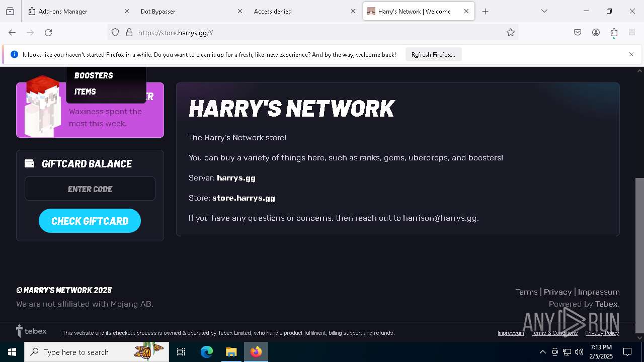Select Items in dropdown menu
Viewport: 644px width, 362px height.
(85, 92)
